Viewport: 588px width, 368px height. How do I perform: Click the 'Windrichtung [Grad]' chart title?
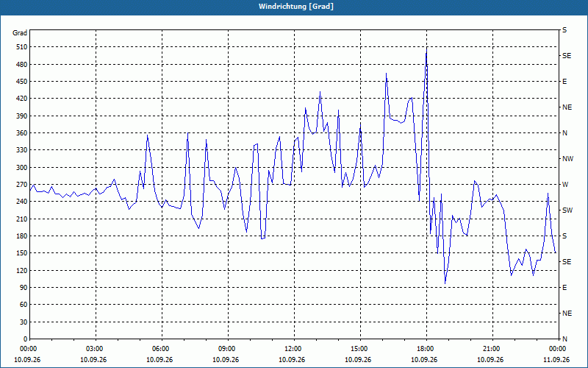pyautogui.click(x=296, y=7)
